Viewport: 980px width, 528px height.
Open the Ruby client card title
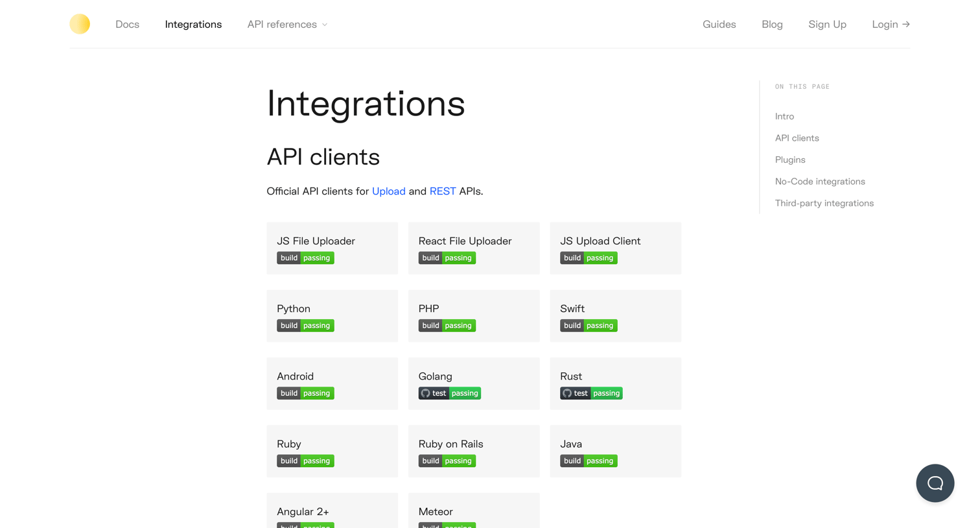(288, 444)
